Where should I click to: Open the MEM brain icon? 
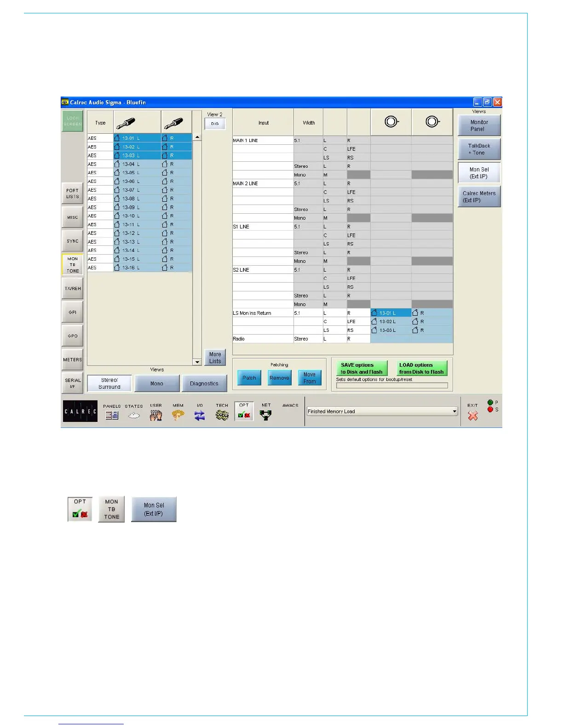[178, 412]
